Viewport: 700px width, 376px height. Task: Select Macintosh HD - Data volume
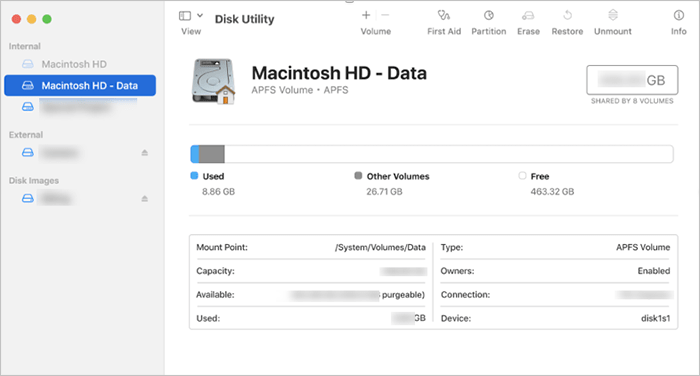[x=80, y=85]
